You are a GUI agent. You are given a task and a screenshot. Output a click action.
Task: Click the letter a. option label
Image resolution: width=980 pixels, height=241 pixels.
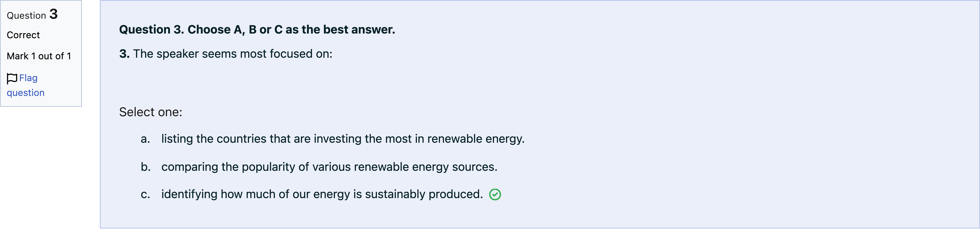coord(145,139)
